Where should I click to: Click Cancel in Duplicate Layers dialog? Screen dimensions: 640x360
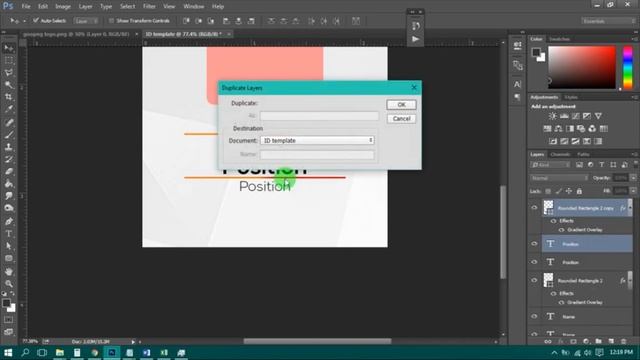[401, 119]
